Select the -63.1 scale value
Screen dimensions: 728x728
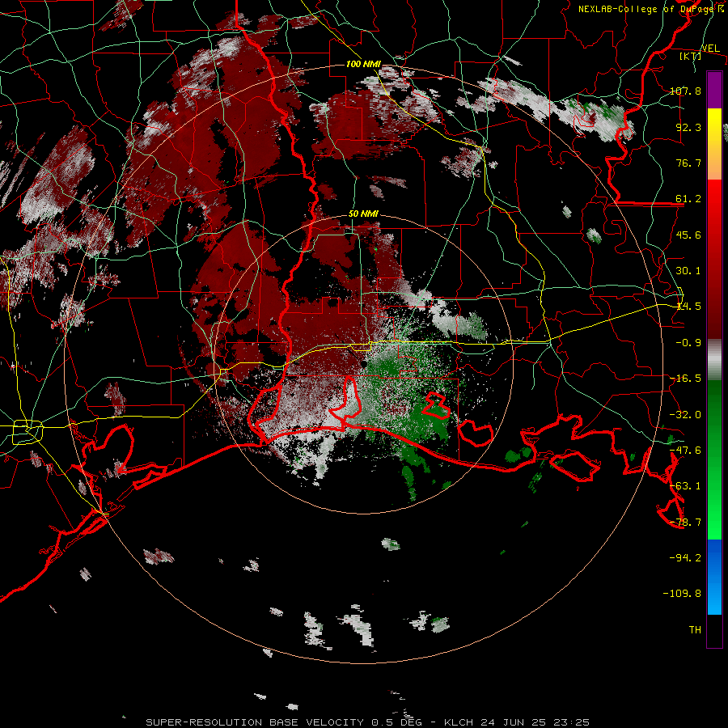coord(685,485)
